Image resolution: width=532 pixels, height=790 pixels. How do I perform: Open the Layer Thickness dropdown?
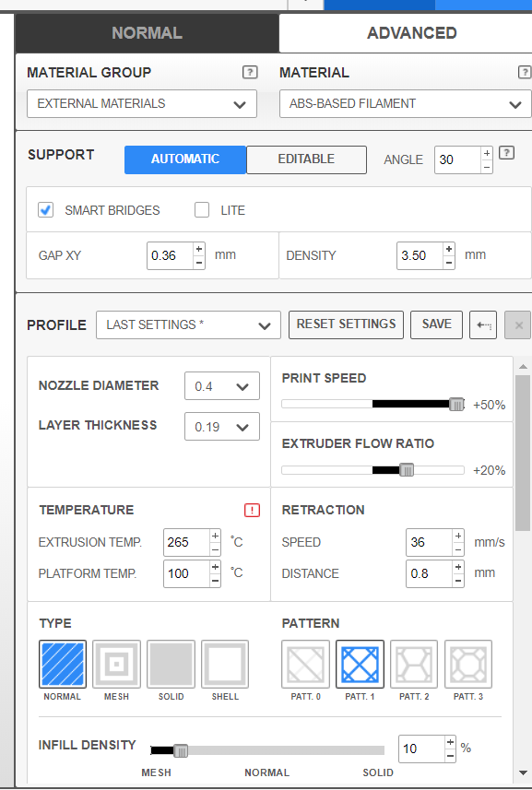[x=222, y=427]
